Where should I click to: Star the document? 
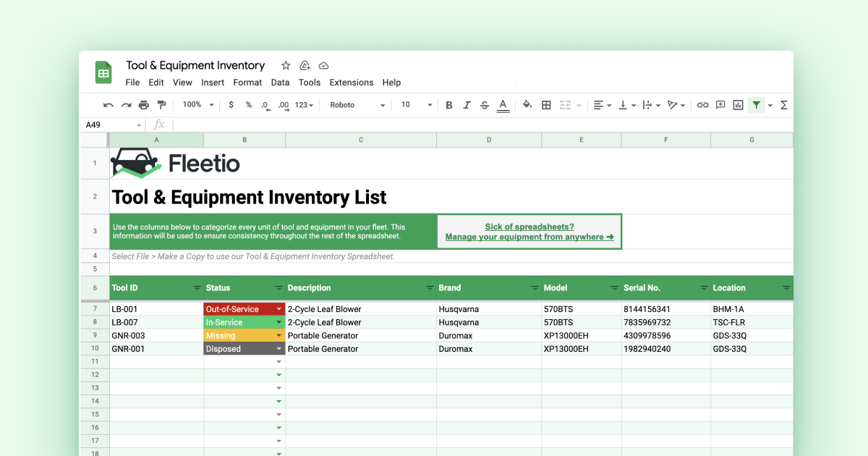pos(286,66)
